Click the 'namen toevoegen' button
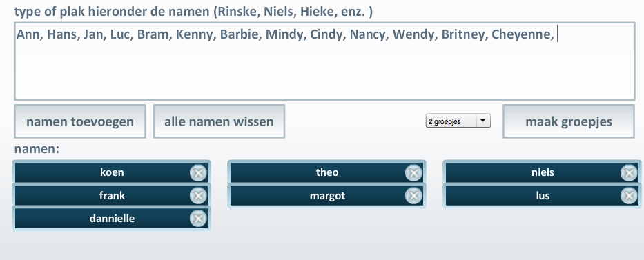 pyautogui.click(x=80, y=121)
